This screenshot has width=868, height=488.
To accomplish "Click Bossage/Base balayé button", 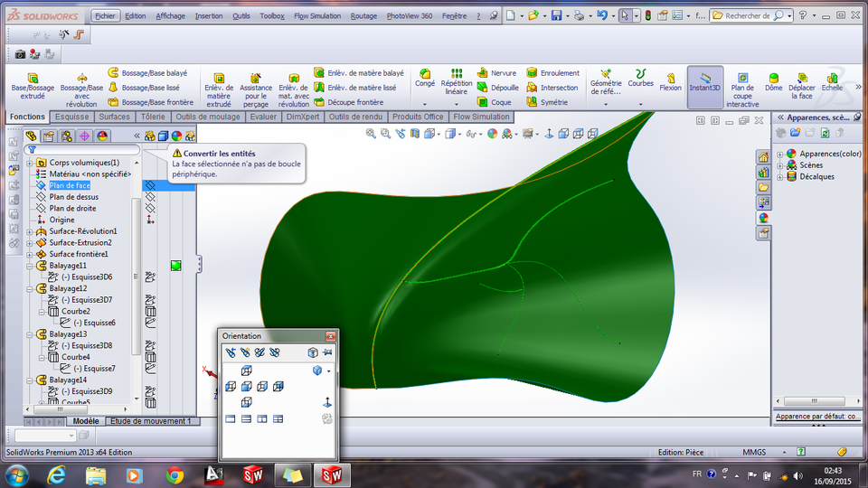I will (x=147, y=73).
